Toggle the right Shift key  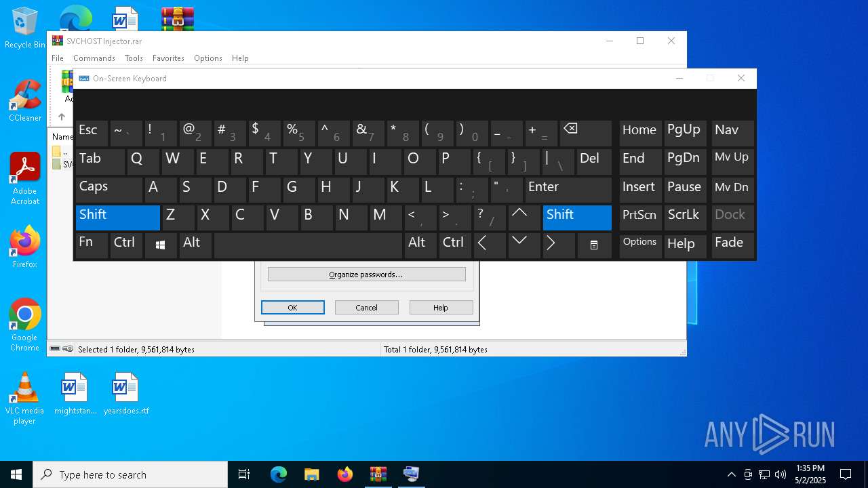pos(577,218)
